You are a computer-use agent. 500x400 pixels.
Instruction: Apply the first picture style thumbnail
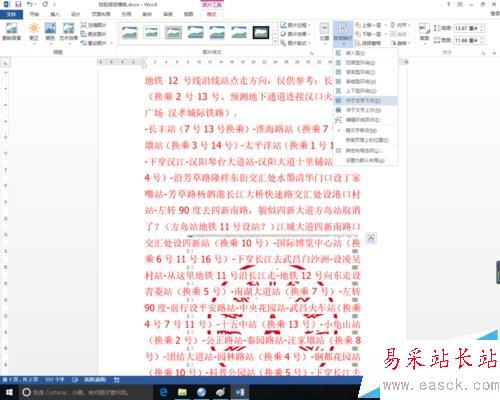tap(129, 32)
